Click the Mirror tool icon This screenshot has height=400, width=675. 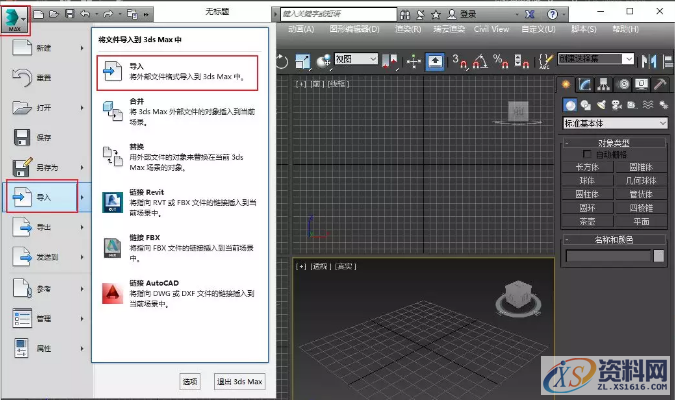pyautogui.click(x=649, y=61)
